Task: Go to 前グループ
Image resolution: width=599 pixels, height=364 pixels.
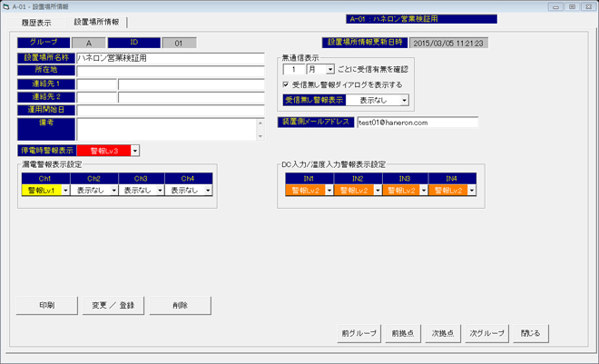Action: click(x=359, y=333)
